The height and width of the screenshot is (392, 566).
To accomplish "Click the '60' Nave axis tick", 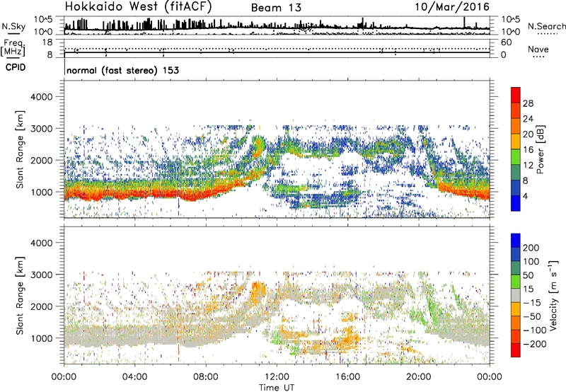I will tap(507, 42).
